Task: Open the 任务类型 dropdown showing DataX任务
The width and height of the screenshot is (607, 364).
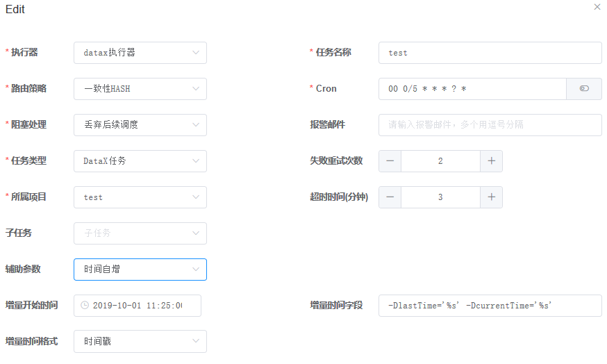Action: click(x=140, y=161)
